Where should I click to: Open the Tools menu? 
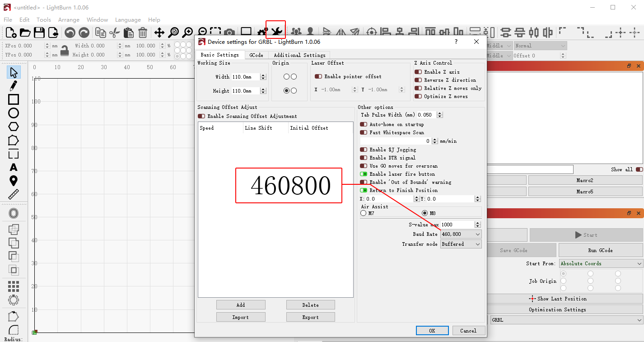(44, 20)
